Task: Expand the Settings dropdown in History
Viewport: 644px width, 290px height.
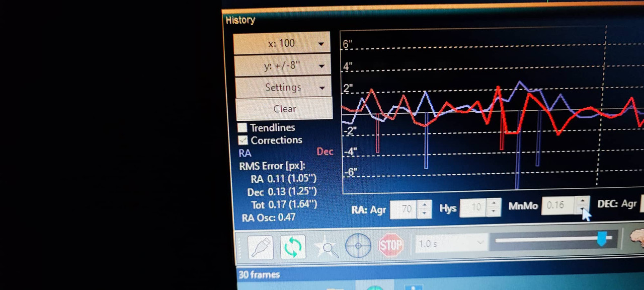Action: tap(283, 87)
